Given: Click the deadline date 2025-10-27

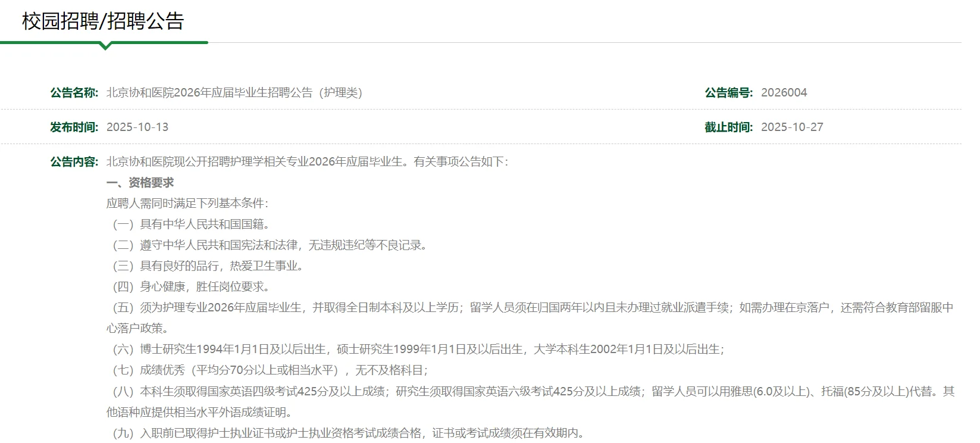Looking at the screenshot, I should 792,127.
